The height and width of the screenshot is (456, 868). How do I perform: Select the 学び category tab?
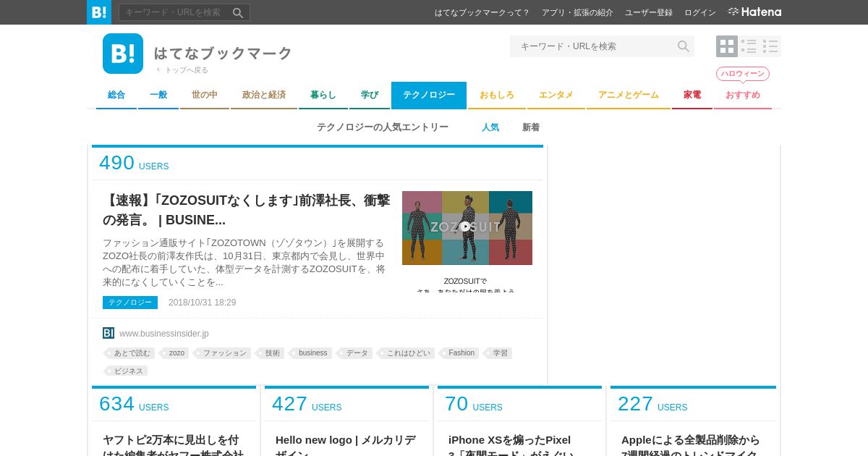370,95
